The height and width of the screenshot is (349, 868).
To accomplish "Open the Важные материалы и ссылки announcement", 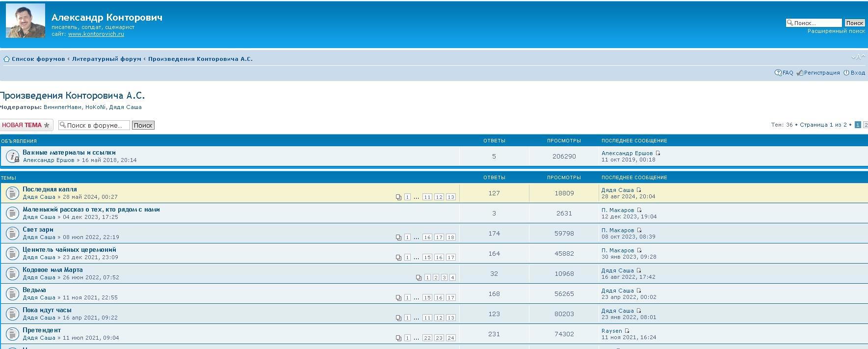I will 69,153.
